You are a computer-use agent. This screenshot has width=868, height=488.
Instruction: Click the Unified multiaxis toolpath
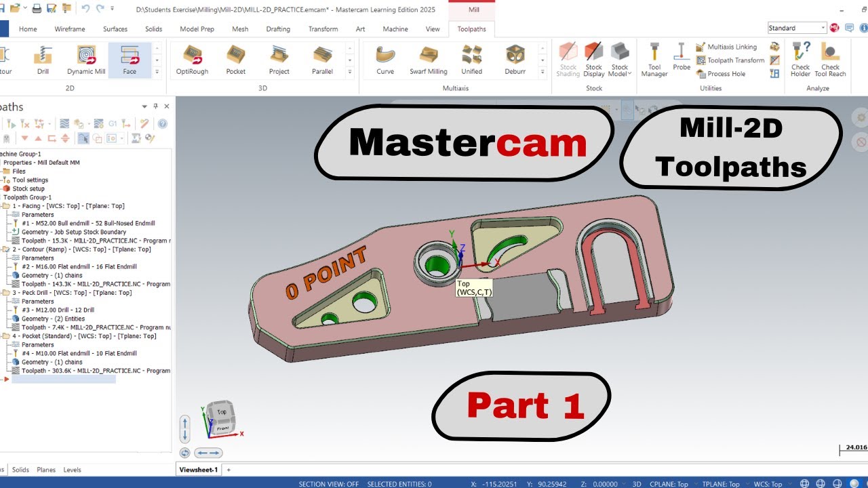[471, 60]
